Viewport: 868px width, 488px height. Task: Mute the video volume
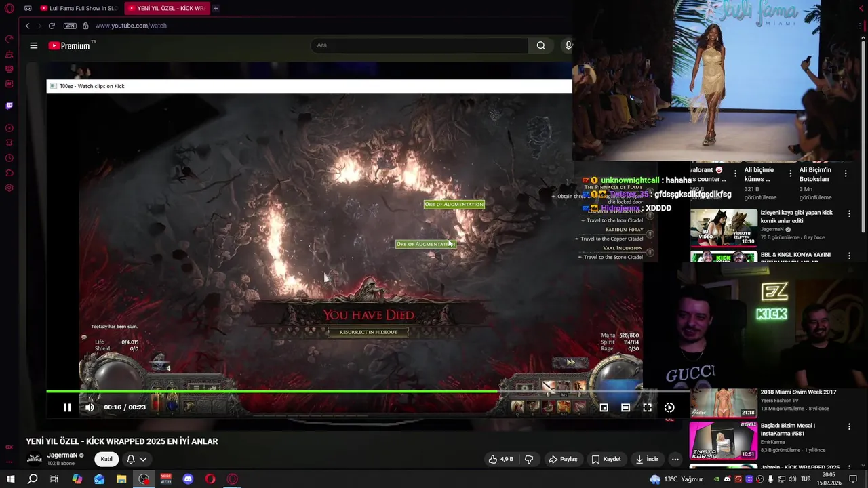click(x=90, y=407)
